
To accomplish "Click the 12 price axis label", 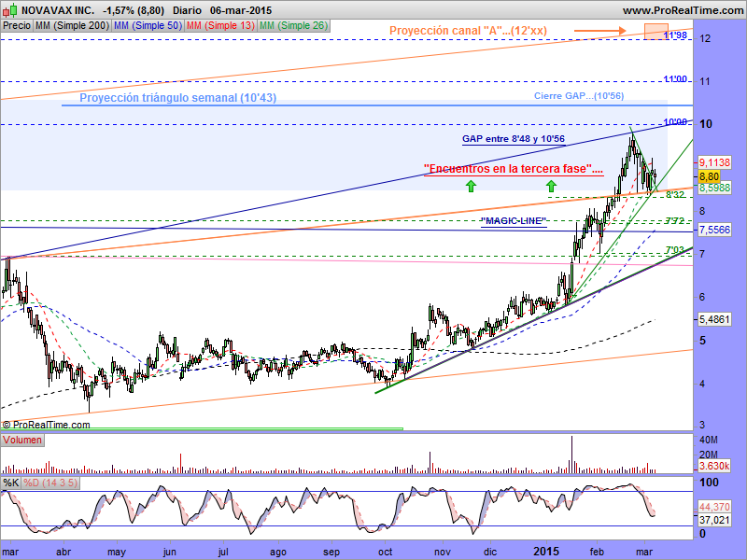I will tap(705, 38).
